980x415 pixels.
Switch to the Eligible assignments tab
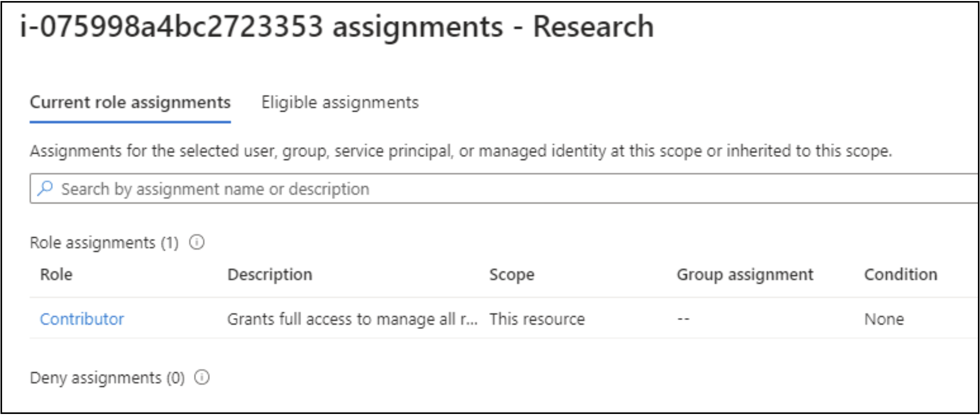(x=340, y=102)
